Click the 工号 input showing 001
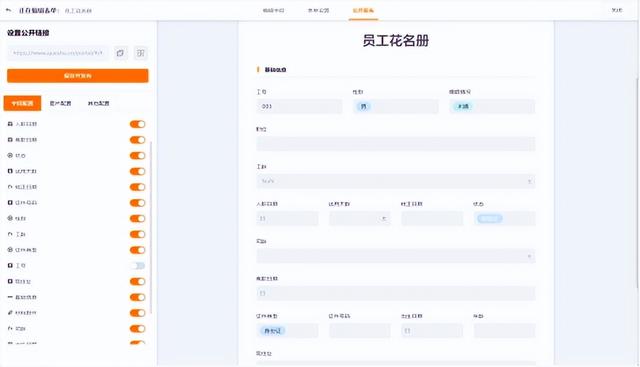 click(x=299, y=107)
